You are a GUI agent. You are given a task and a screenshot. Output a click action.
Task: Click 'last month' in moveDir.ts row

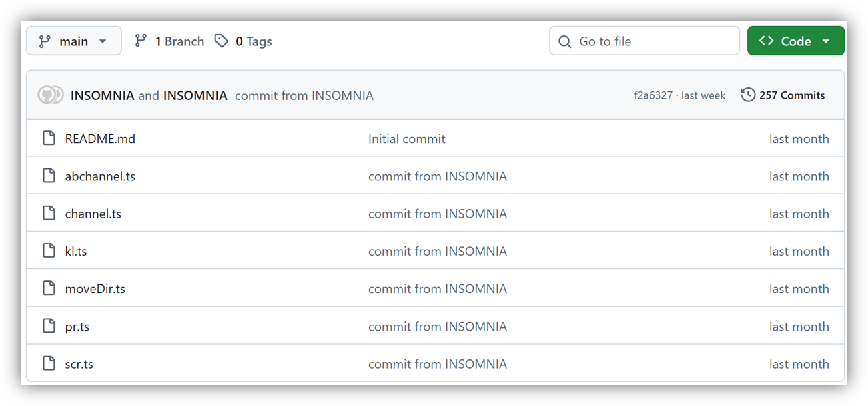(x=799, y=288)
